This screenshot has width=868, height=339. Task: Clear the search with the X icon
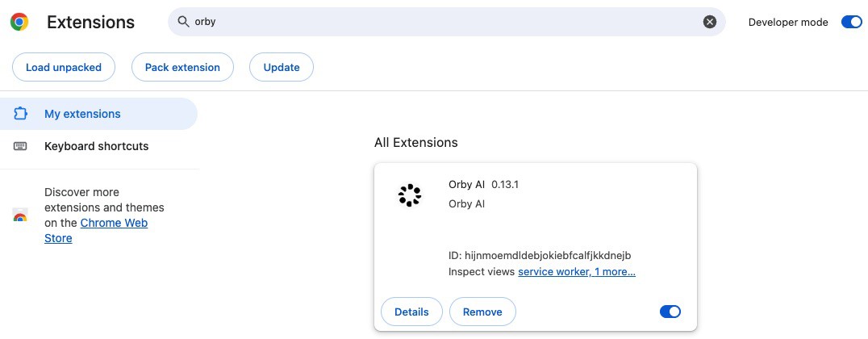[710, 22]
